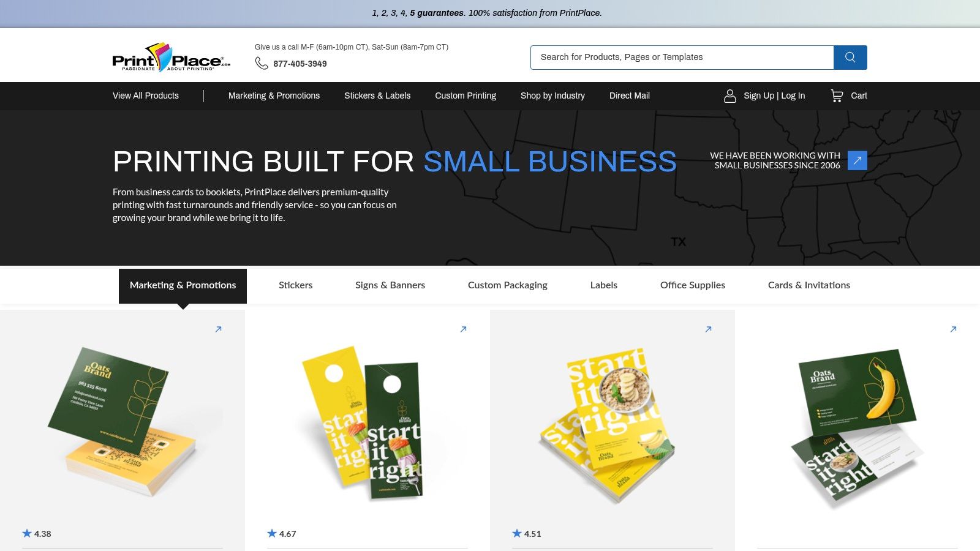Click the PrintPlace logo

[171, 58]
